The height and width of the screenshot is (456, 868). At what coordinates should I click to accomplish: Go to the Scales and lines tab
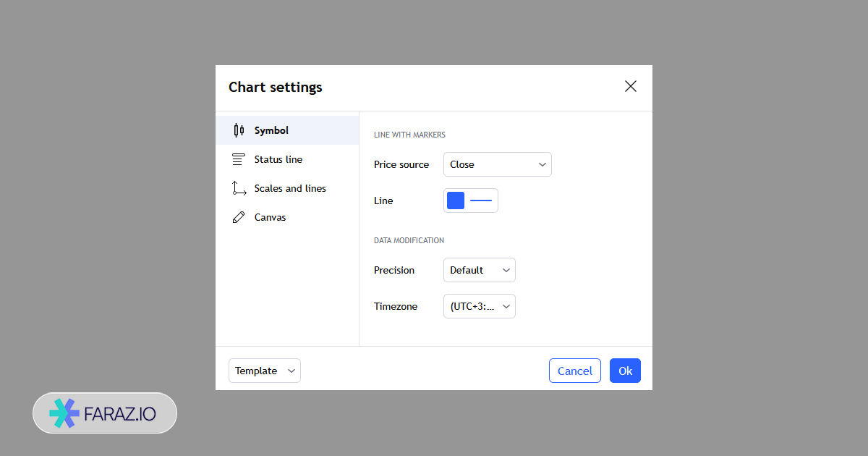pos(290,188)
